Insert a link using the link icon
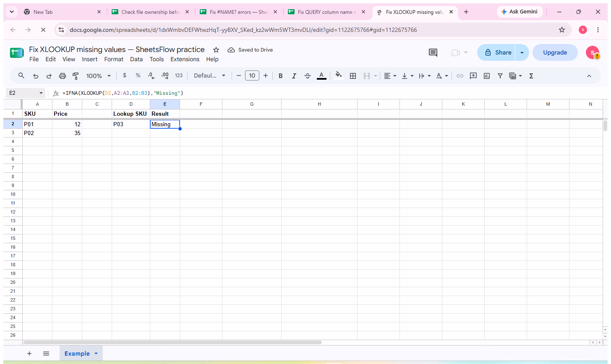 pos(460,76)
